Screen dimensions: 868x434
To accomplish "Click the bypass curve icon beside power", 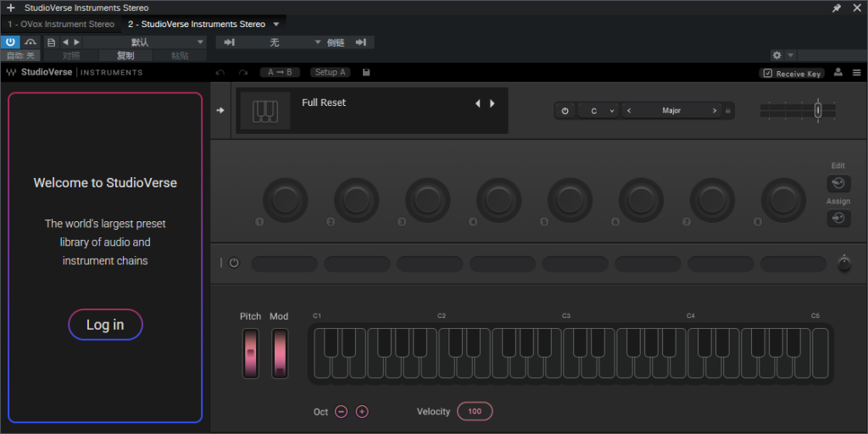I will [31, 42].
